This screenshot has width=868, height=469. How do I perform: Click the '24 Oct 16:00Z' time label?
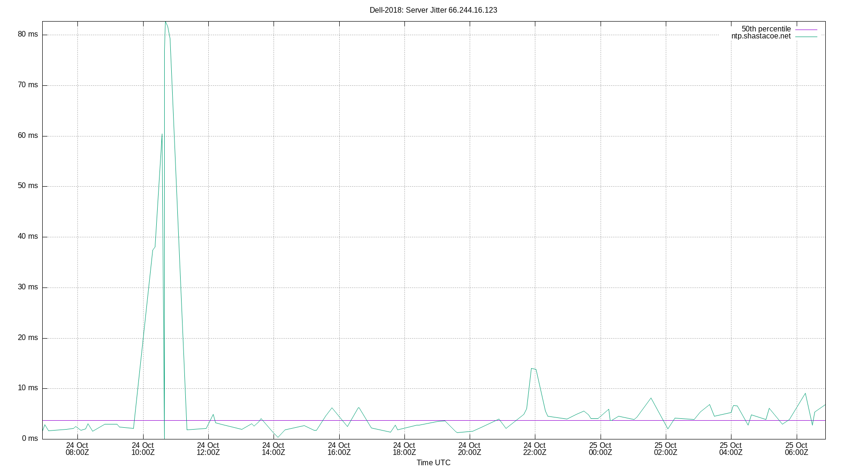point(339,449)
